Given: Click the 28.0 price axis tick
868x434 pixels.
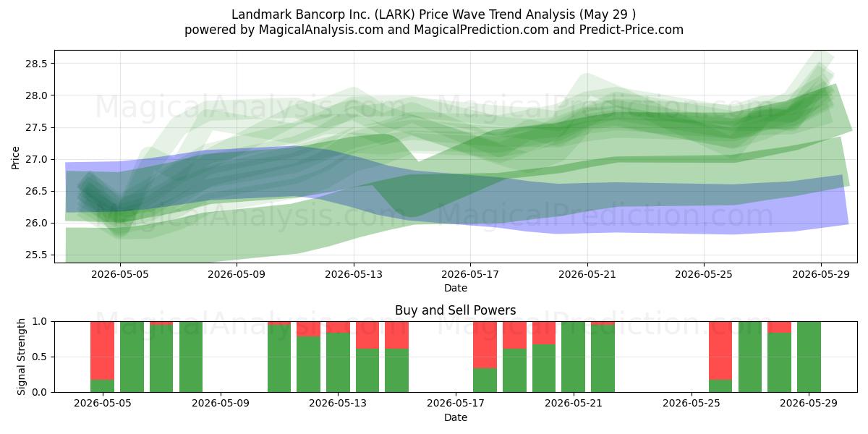Looking at the screenshot, I should [36, 95].
